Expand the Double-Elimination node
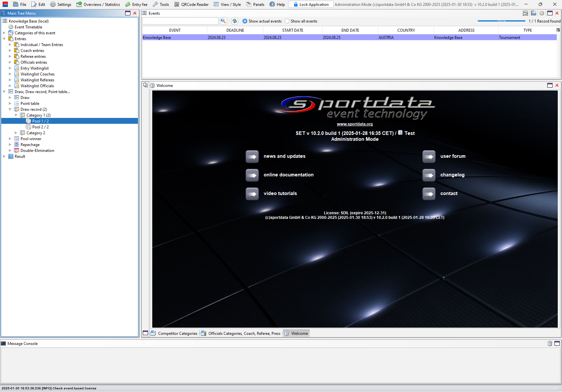The image size is (562, 392). tap(10, 151)
